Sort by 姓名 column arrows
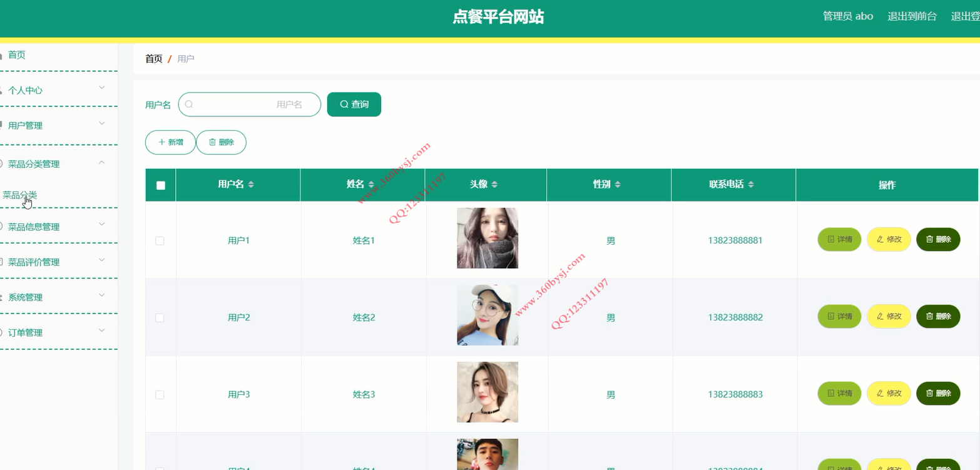980x470 pixels. [x=371, y=185]
